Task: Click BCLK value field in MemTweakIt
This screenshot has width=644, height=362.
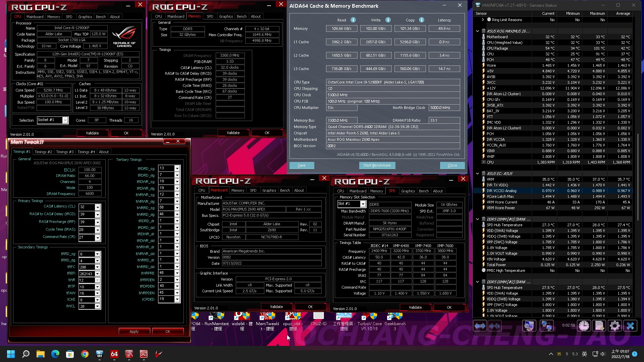Action: pos(90,170)
